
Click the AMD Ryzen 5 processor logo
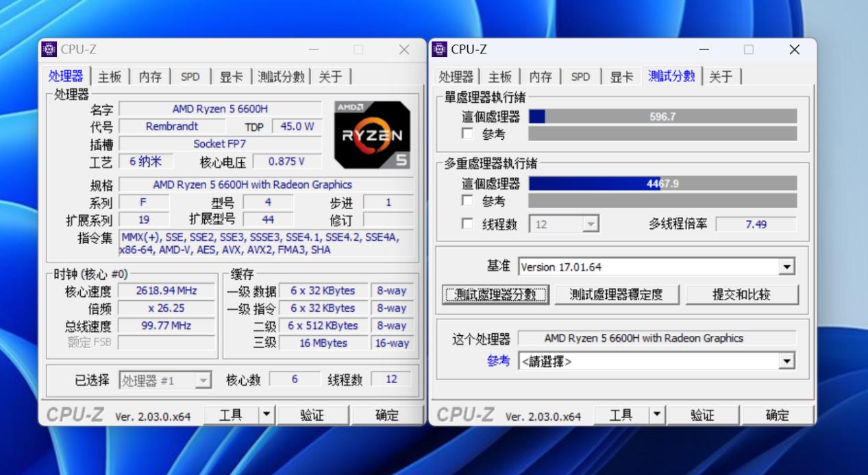371,133
